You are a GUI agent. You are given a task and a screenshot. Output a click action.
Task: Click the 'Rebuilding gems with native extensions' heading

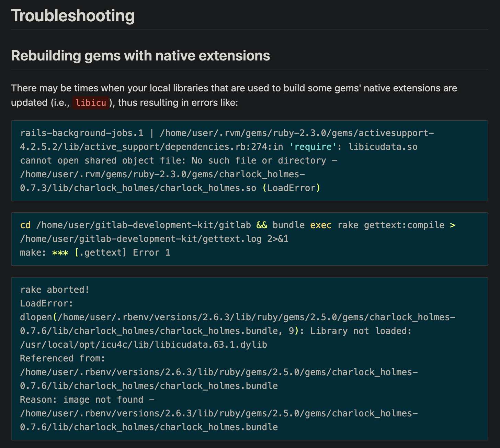tap(140, 56)
